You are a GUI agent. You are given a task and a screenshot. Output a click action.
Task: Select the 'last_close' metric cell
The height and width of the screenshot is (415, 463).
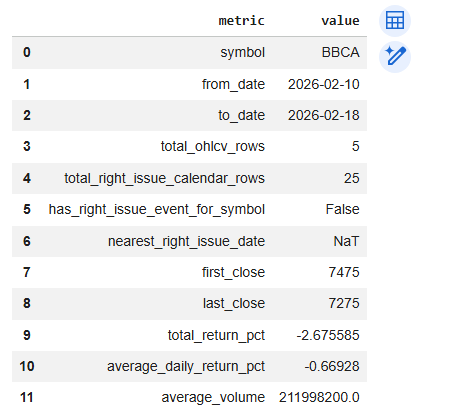click(x=234, y=303)
